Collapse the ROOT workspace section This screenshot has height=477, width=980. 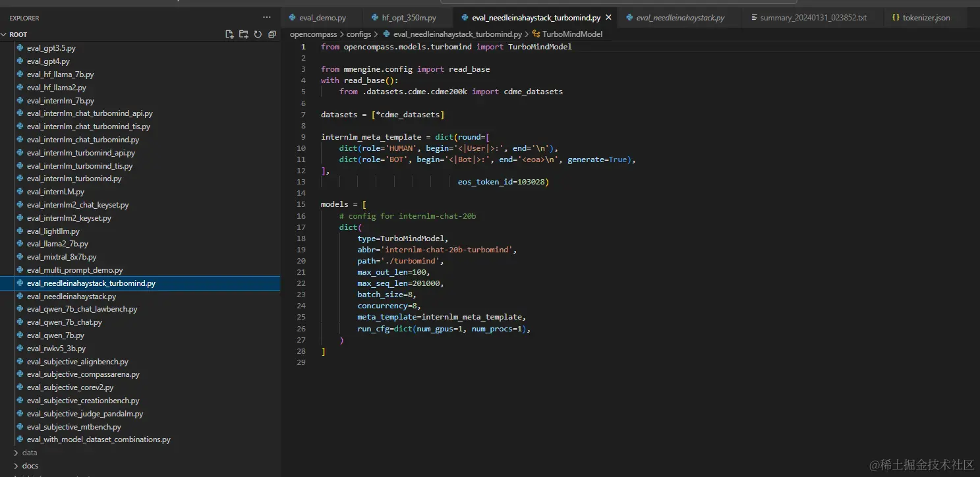[x=4, y=34]
